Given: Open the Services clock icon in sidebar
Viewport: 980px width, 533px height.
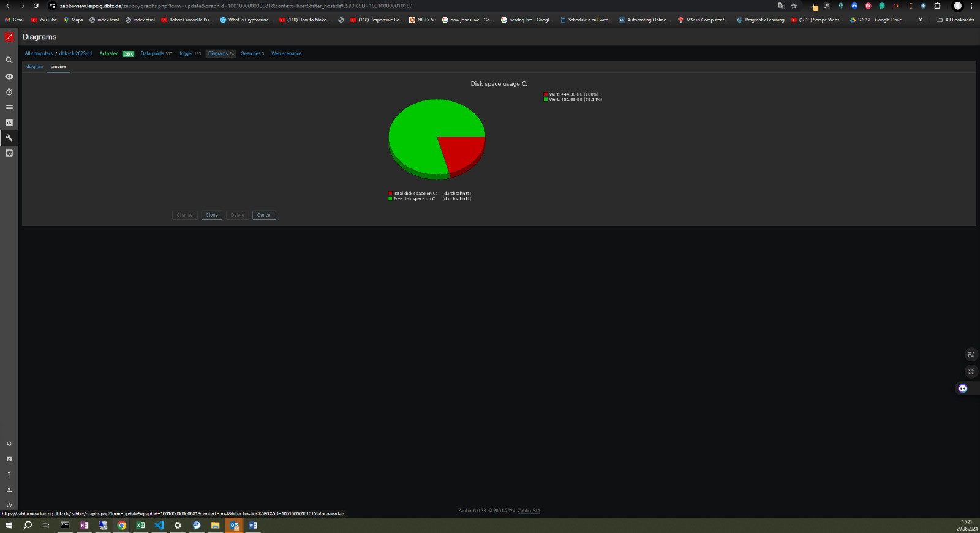Looking at the screenshot, I should pyautogui.click(x=9, y=92).
